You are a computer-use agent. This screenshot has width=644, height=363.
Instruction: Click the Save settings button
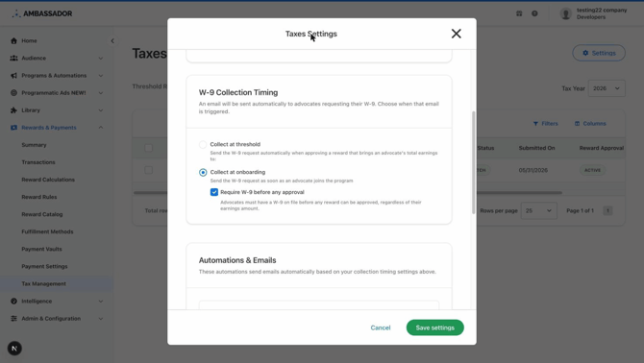pos(435,327)
